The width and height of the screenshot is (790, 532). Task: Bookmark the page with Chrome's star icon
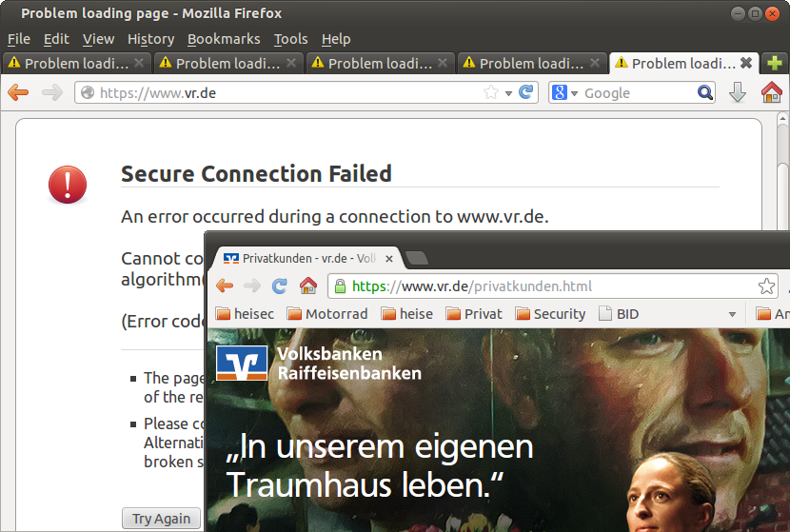766,286
